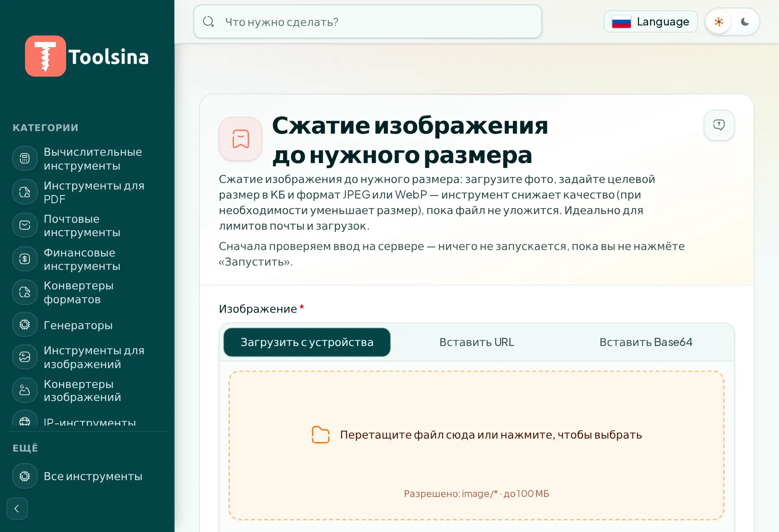
Task: Select the Загрузить с устройства tab
Action: pyautogui.click(x=307, y=342)
